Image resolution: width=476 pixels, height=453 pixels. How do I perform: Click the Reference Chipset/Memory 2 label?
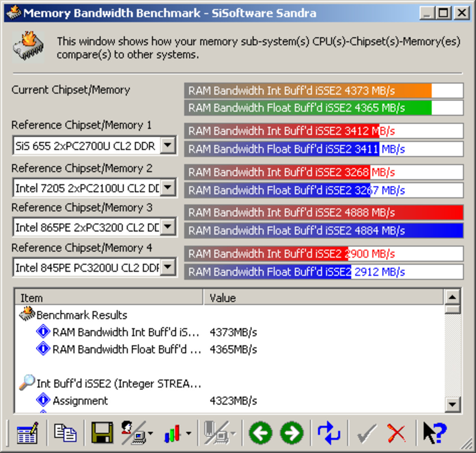coord(82,168)
